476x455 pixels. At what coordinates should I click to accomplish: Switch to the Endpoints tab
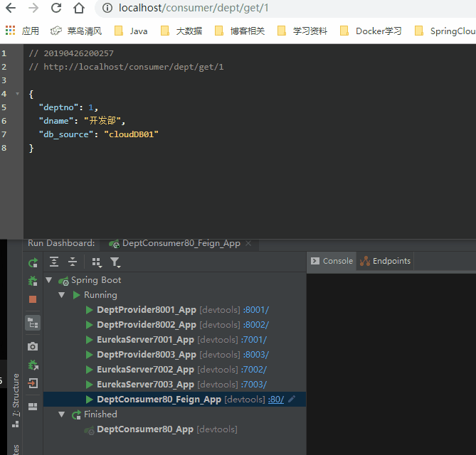(x=385, y=261)
